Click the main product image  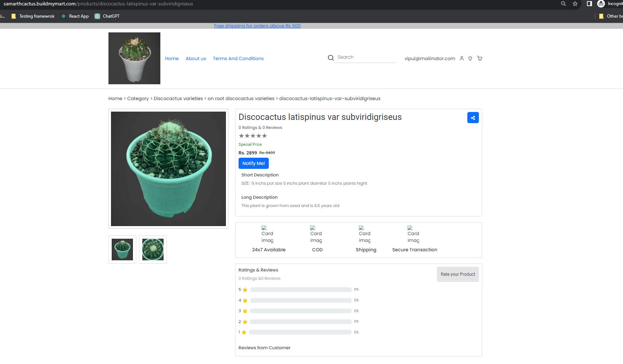click(x=168, y=169)
